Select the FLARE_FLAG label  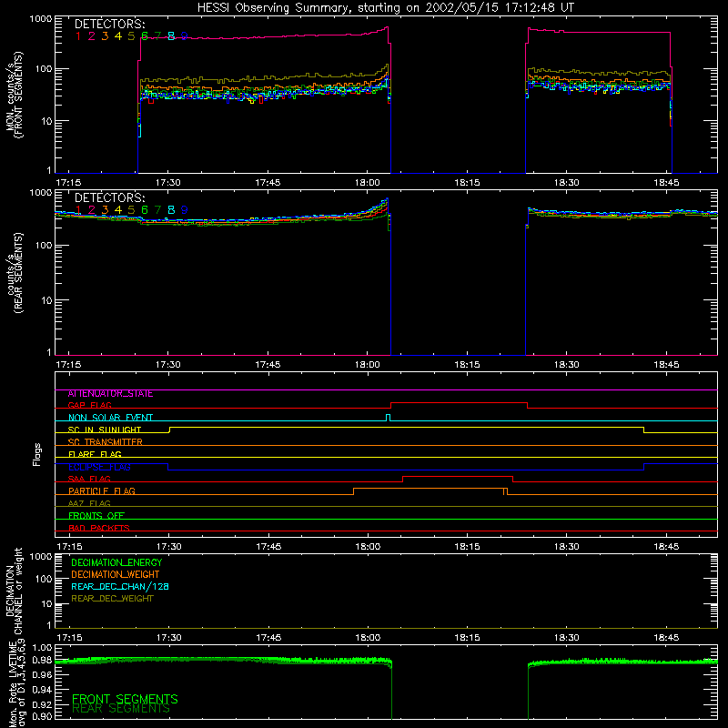(95, 454)
